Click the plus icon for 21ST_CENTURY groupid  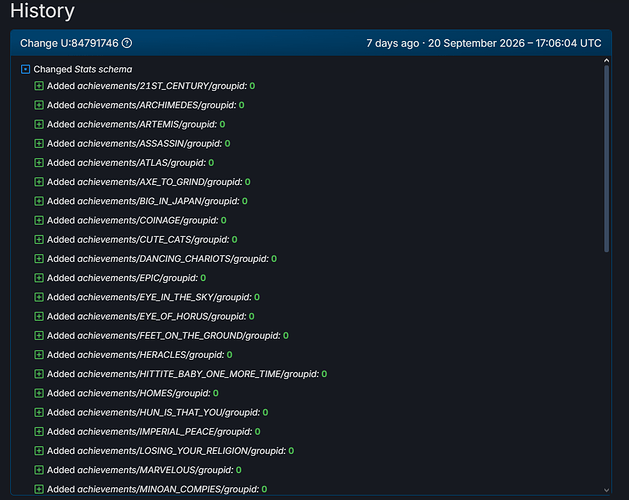tap(39, 86)
